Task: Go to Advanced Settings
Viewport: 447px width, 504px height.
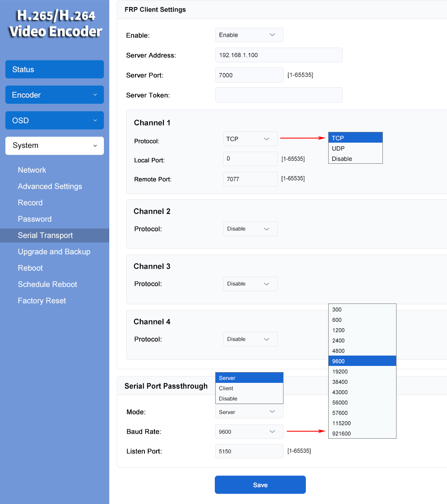Action: point(50,186)
